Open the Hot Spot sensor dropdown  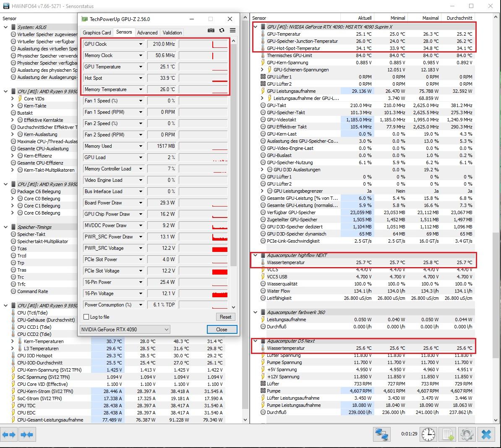coord(141,78)
